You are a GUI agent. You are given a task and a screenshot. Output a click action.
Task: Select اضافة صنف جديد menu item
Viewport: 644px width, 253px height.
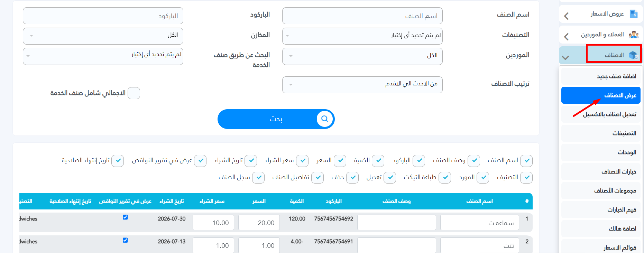[x=601, y=76]
